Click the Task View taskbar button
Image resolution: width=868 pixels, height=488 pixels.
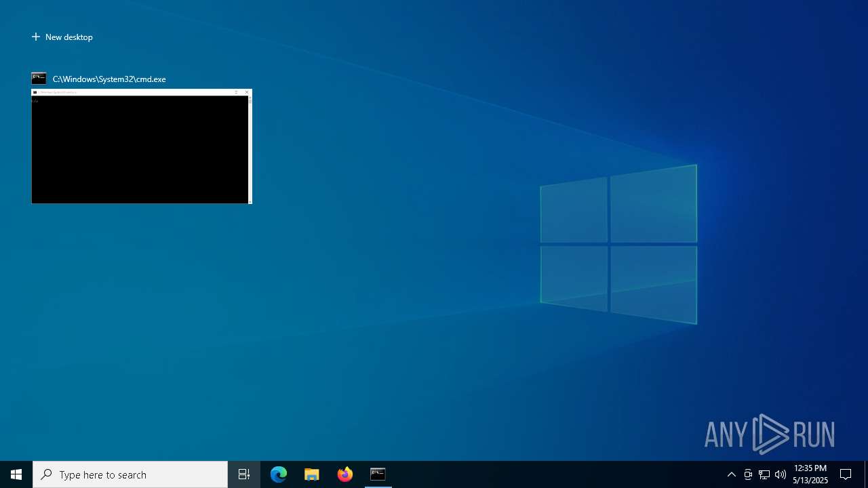pyautogui.click(x=244, y=474)
